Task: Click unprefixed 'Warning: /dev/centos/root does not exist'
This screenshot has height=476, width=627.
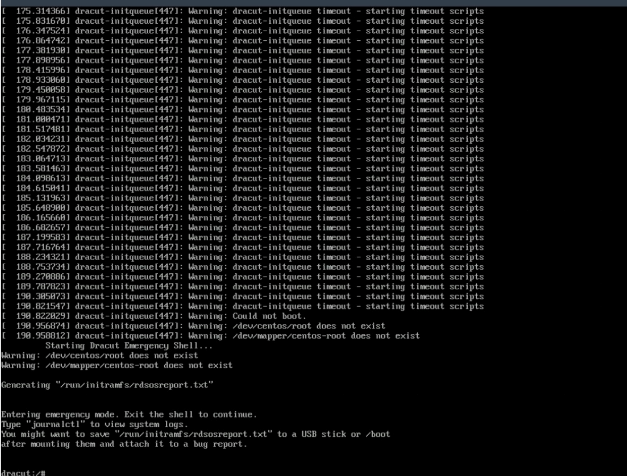Action: [100, 355]
